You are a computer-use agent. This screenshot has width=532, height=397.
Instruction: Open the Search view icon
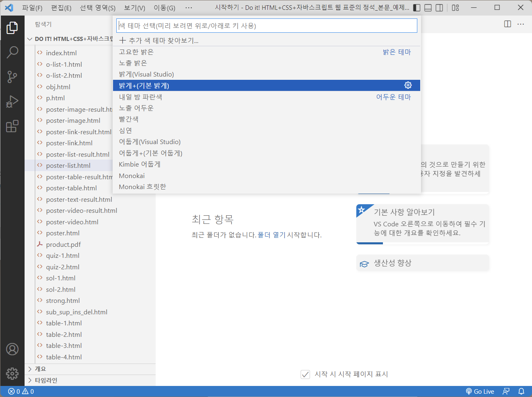(12, 52)
